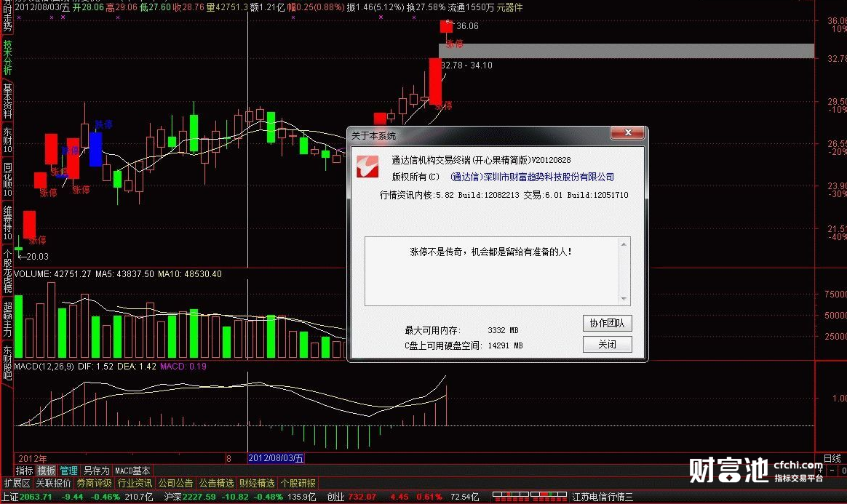Click the 20.03 low price label on the chart

tap(37, 257)
